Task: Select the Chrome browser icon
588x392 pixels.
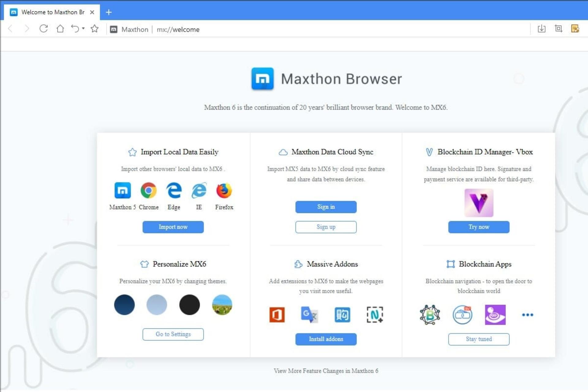Action: (x=149, y=190)
